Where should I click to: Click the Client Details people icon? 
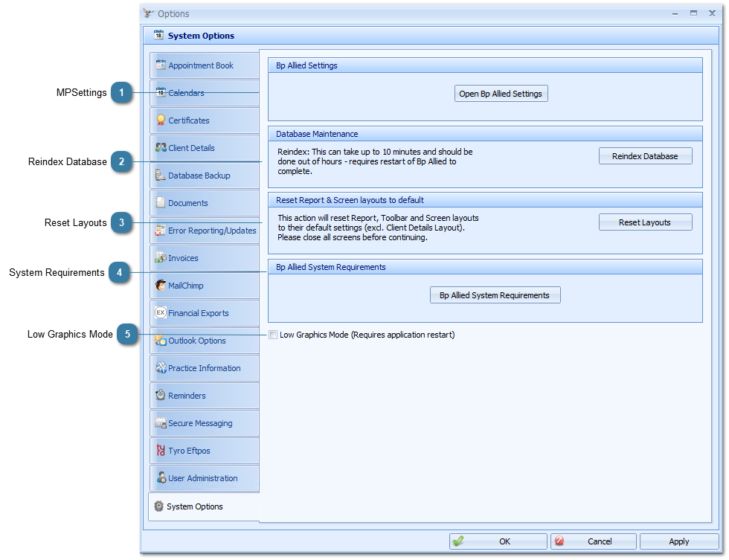click(x=161, y=147)
